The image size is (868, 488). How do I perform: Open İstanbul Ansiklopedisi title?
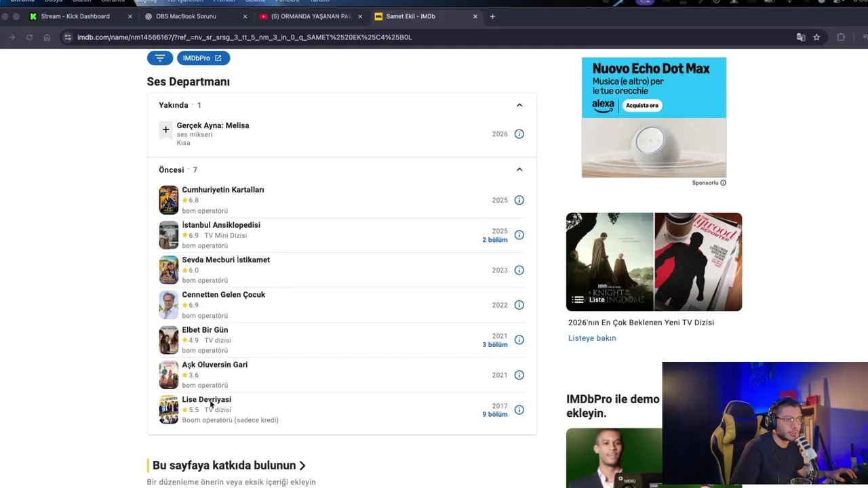tap(221, 225)
